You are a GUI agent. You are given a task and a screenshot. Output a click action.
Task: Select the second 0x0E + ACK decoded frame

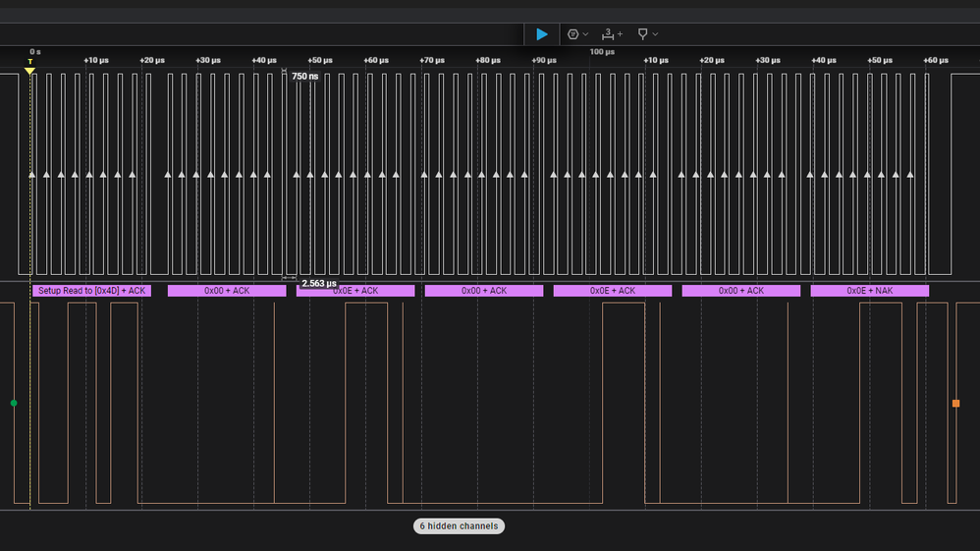pyautogui.click(x=613, y=291)
